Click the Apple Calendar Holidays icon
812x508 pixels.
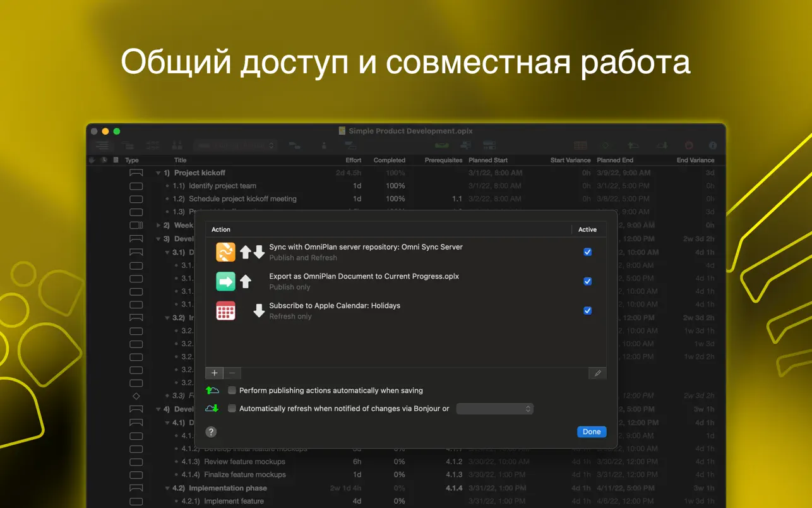pyautogui.click(x=225, y=311)
